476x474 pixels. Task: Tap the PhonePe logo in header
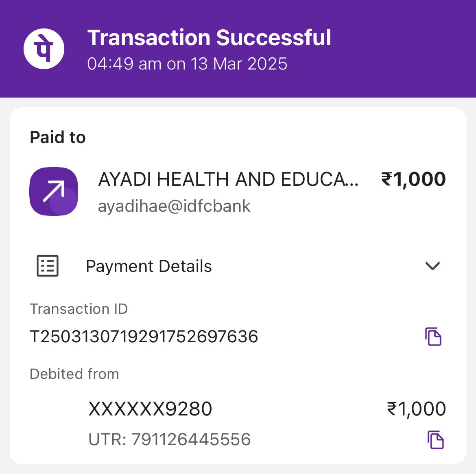click(44, 48)
